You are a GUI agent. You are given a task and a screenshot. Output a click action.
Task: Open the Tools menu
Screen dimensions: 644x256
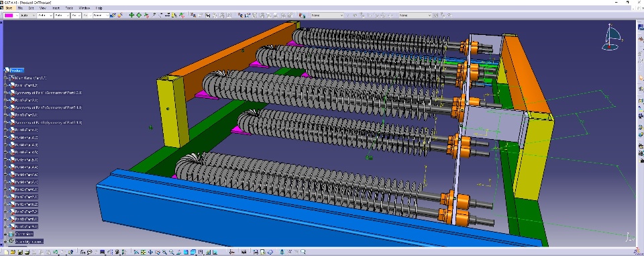pyautogui.click(x=69, y=8)
